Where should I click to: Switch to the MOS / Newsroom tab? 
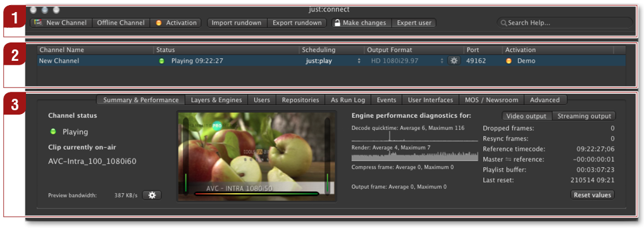(x=491, y=100)
